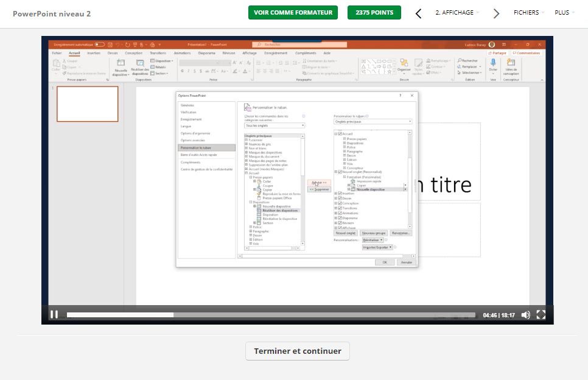Image resolution: width=588 pixels, height=380 pixels.
Task: Open the Disposition layout dropdown
Action: [x=162, y=61]
